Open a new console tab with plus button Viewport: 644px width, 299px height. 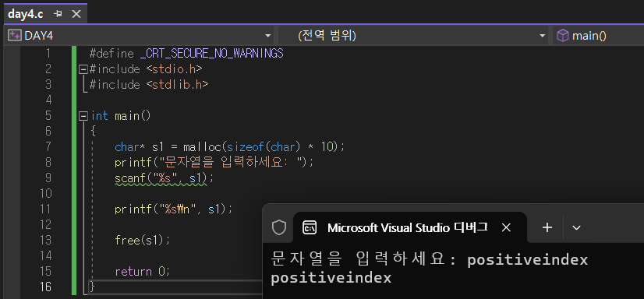[x=547, y=227]
